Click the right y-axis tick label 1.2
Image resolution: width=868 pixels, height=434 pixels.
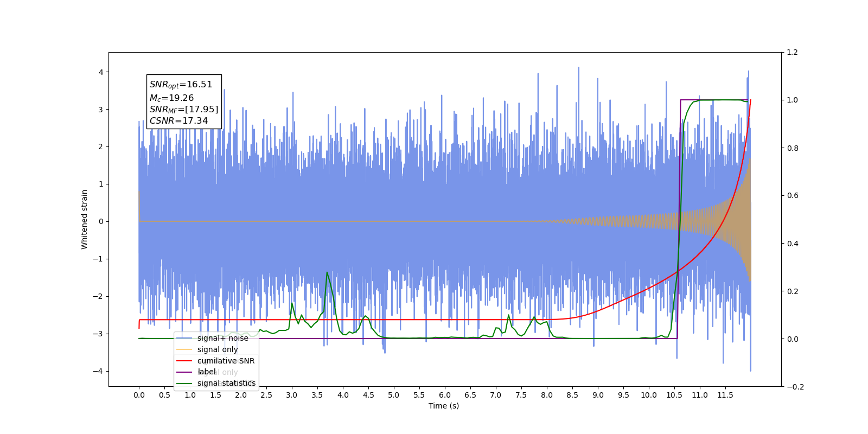pyautogui.click(x=793, y=53)
